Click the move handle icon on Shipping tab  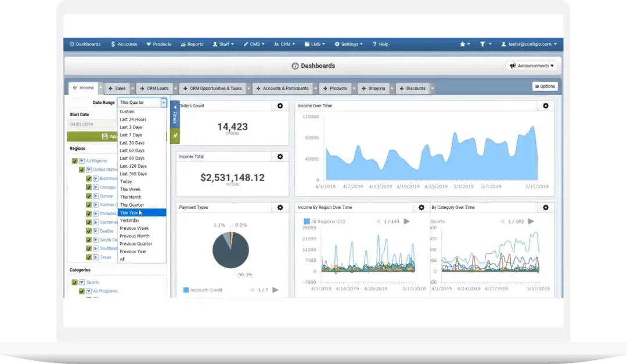pos(364,88)
